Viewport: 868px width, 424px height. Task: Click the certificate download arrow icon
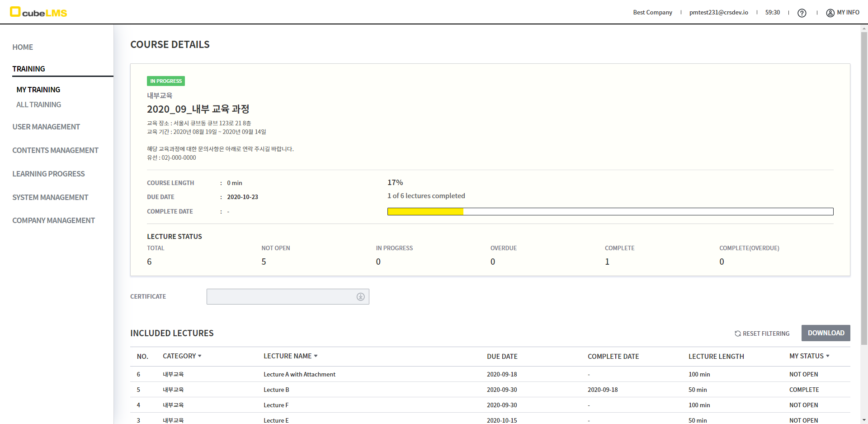click(360, 297)
